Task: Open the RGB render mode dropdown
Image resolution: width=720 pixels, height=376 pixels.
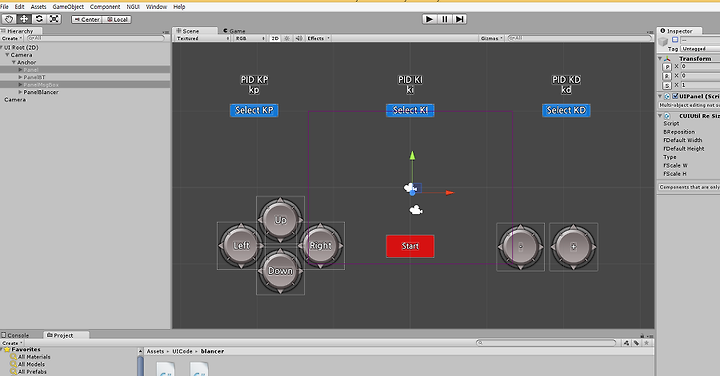Action: (250, 39)
